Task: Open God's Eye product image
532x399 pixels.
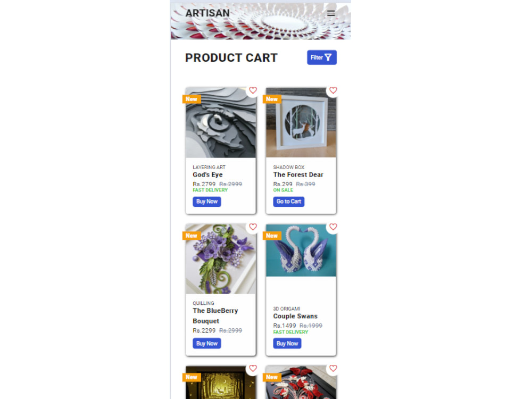Action: [221, 122]
